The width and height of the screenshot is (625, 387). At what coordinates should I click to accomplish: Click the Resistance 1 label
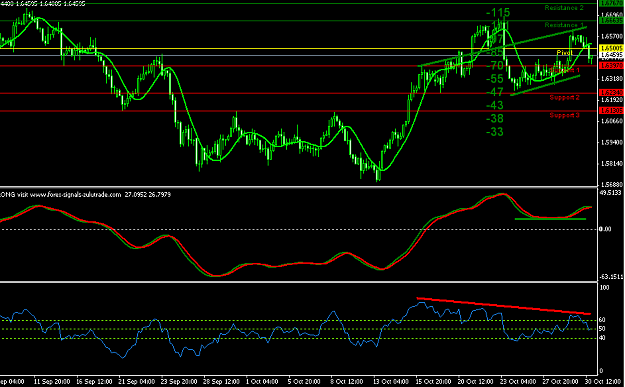pyautogui.click(x=564, y=25)
